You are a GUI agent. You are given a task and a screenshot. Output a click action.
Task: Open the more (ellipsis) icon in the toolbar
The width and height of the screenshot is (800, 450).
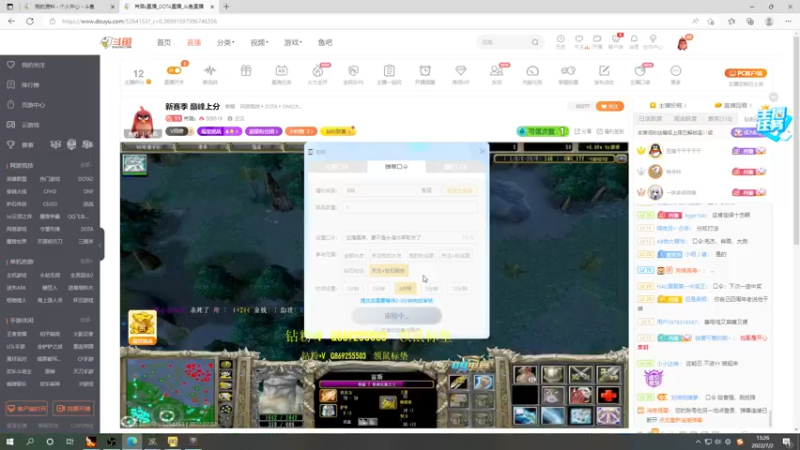(676, 70)
